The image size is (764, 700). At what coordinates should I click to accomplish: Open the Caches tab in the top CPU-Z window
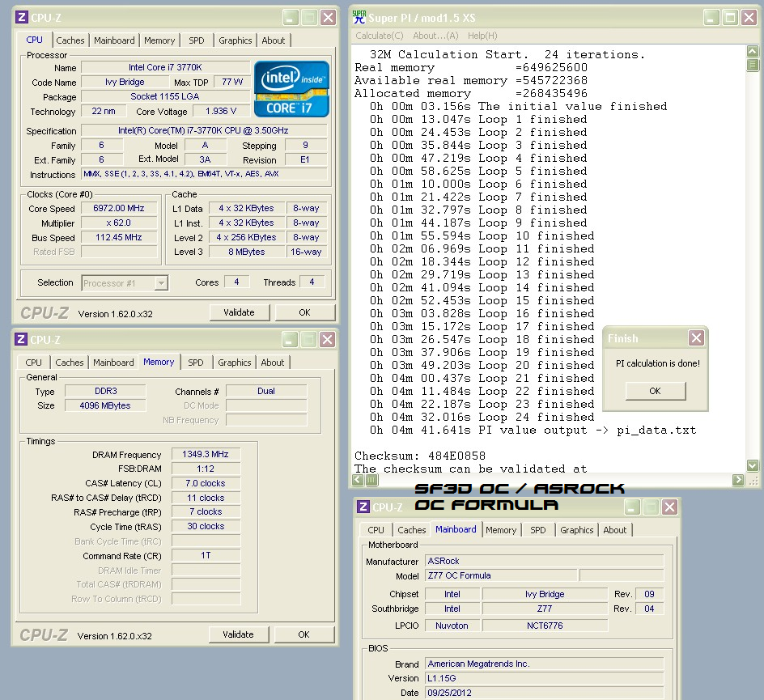(70, 40)
